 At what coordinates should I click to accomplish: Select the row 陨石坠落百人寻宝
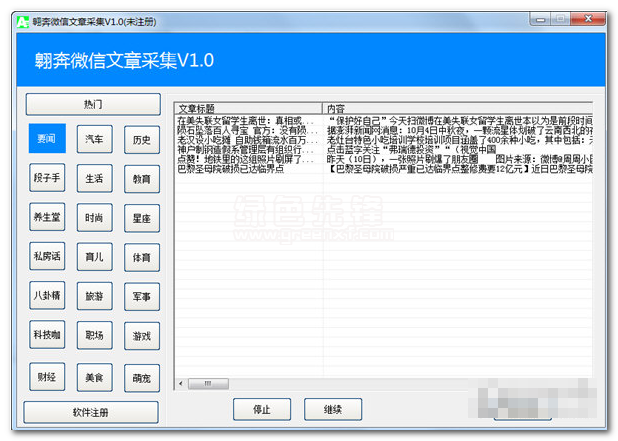pyautogui.click(x=383, y=130)
